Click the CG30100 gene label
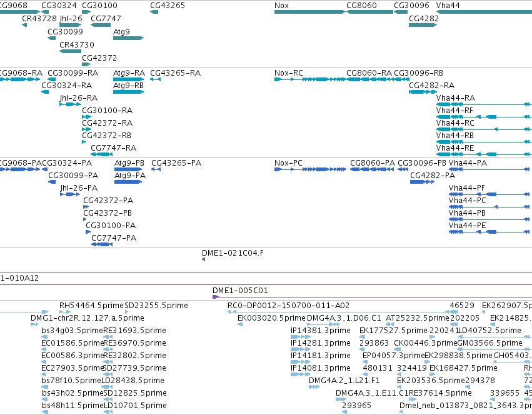 click(100, 6)
